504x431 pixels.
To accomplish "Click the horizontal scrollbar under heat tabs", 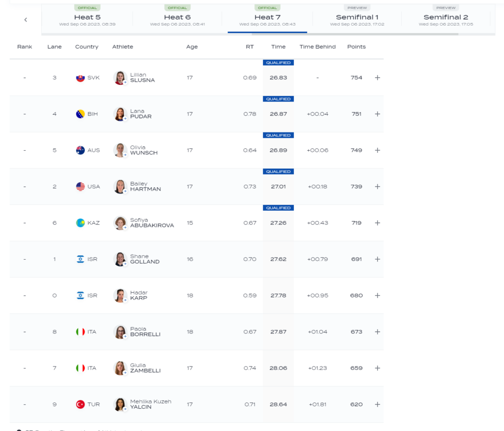I will click(354, 34).
